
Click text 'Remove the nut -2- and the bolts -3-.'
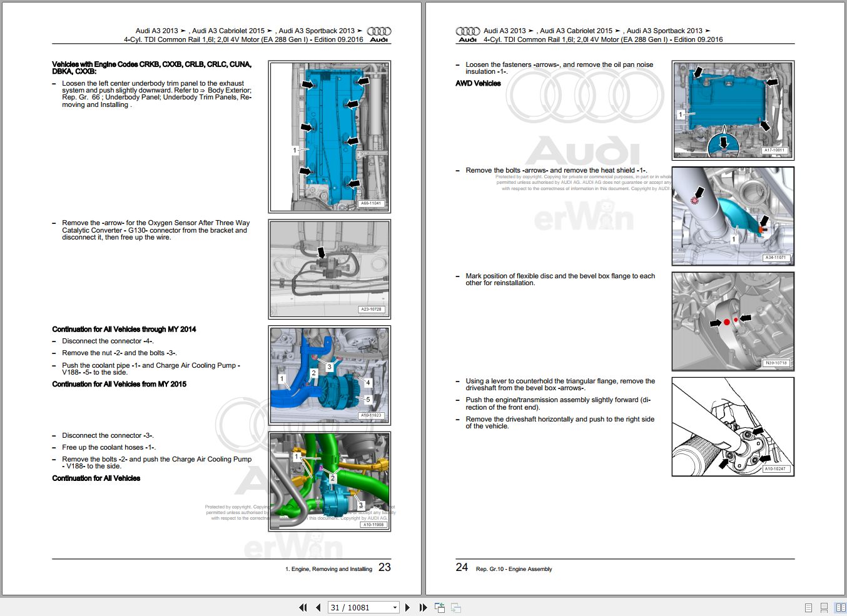[x=119, y=353]
